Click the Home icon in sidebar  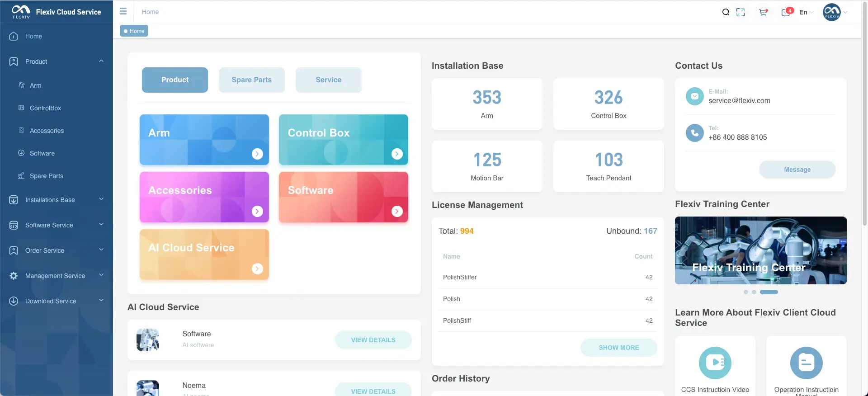point(14,36)
